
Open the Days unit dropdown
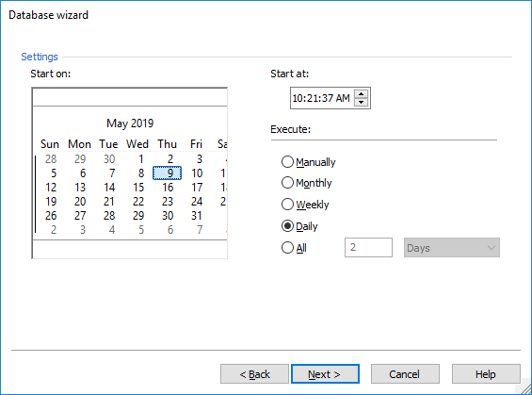452,248
